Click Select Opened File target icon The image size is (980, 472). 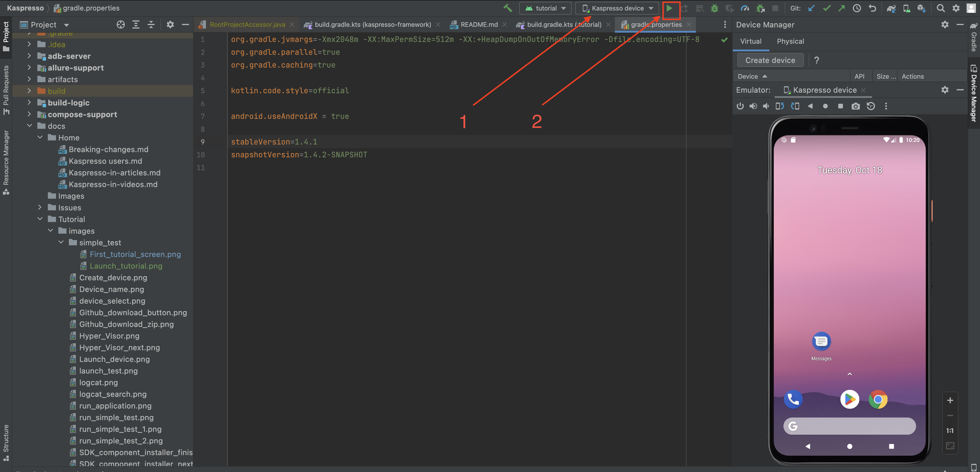point(120,25)
